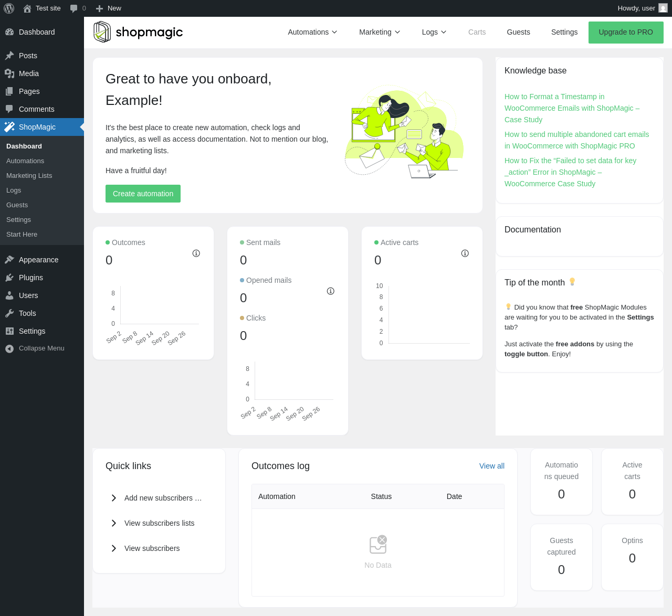Click the info icon on Outcomes card
The image size is (672, 616).
tap(196, 253)
